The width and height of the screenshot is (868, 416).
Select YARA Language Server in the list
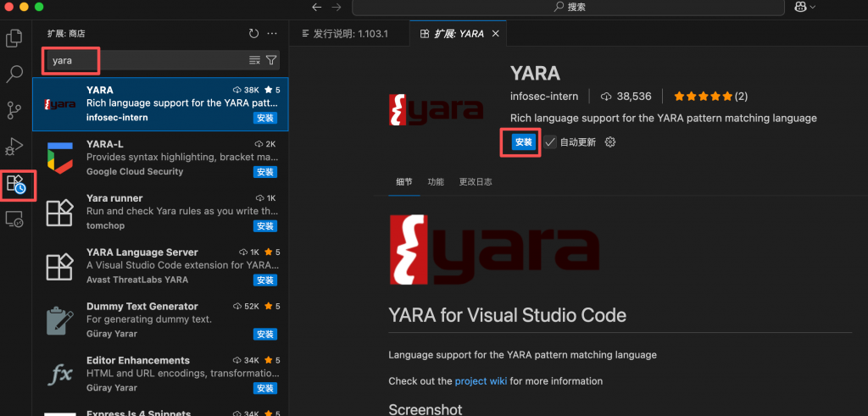(159, 266)
